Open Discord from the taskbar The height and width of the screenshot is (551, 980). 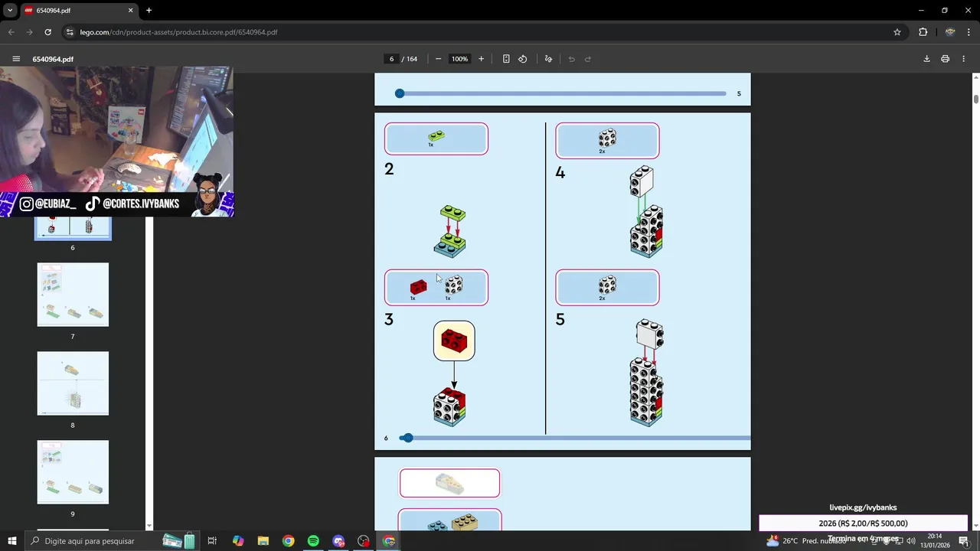click(338, 541)
